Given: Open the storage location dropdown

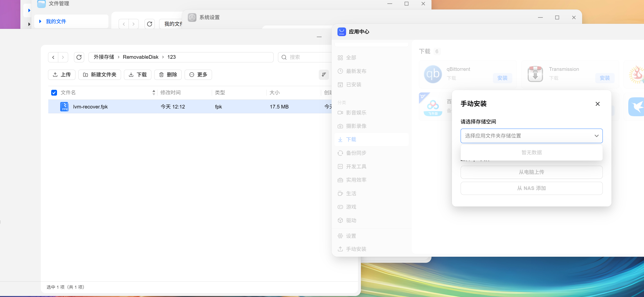Looking at the screenshot, I should coord(531,136).
